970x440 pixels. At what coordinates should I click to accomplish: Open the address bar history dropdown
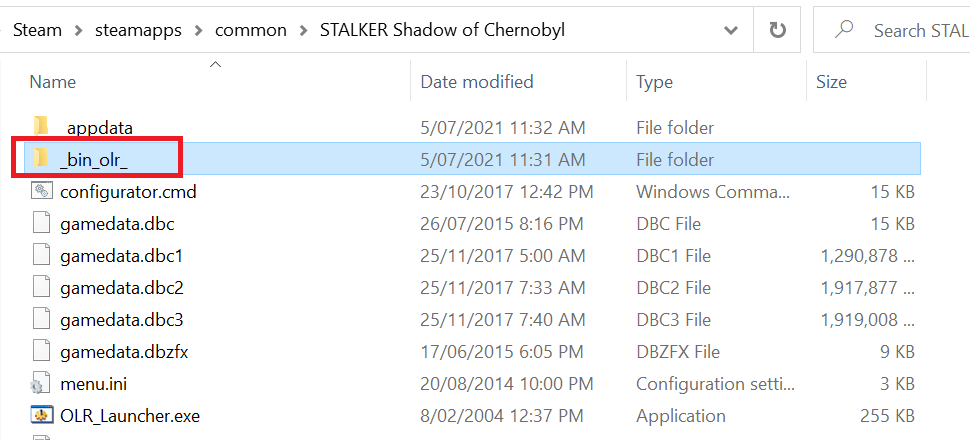point(731,30)
